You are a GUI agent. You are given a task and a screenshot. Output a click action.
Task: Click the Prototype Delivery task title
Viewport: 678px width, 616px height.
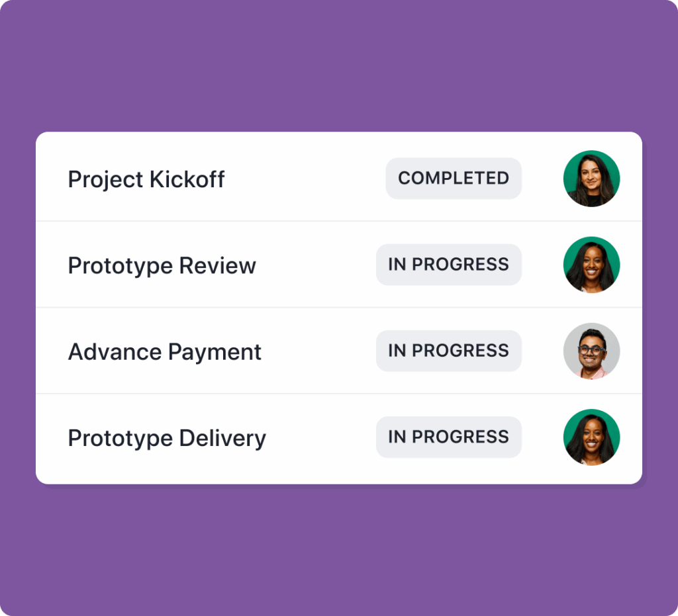click(166, 437)
